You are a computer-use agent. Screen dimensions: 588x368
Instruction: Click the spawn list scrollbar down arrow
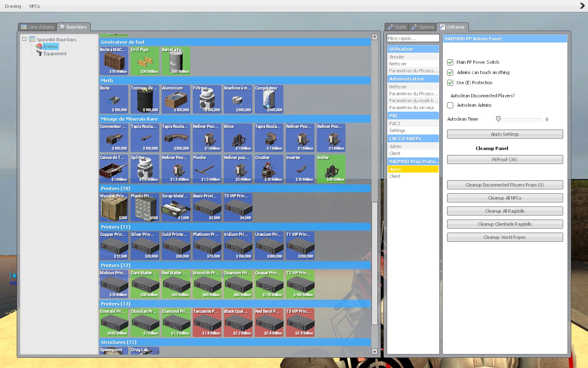tap(374, 351)
